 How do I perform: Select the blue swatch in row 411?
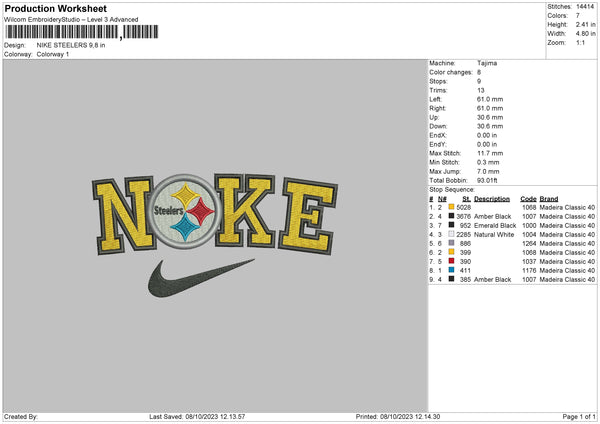(451, 270)
